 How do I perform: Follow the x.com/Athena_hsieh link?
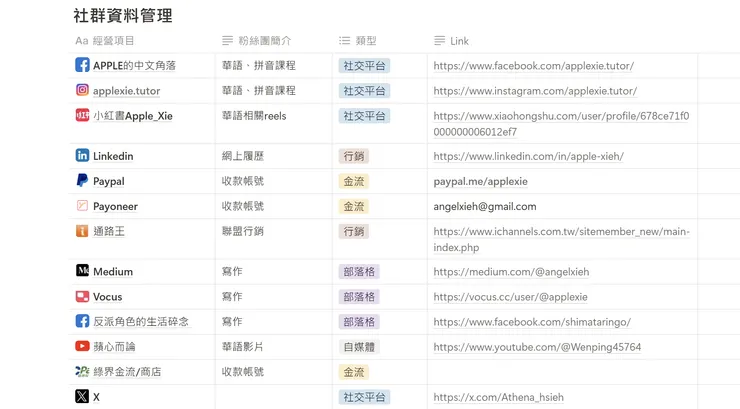[x=498, y=397]
